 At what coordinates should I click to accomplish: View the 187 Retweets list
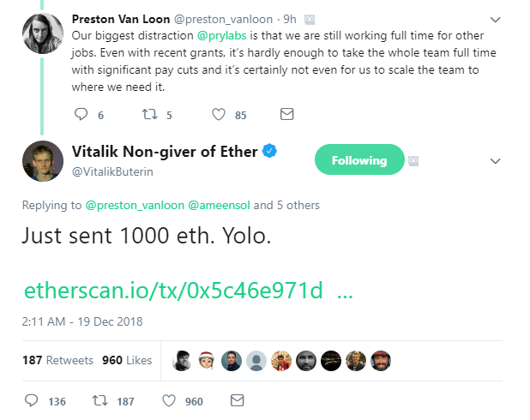tap(59, 361)
